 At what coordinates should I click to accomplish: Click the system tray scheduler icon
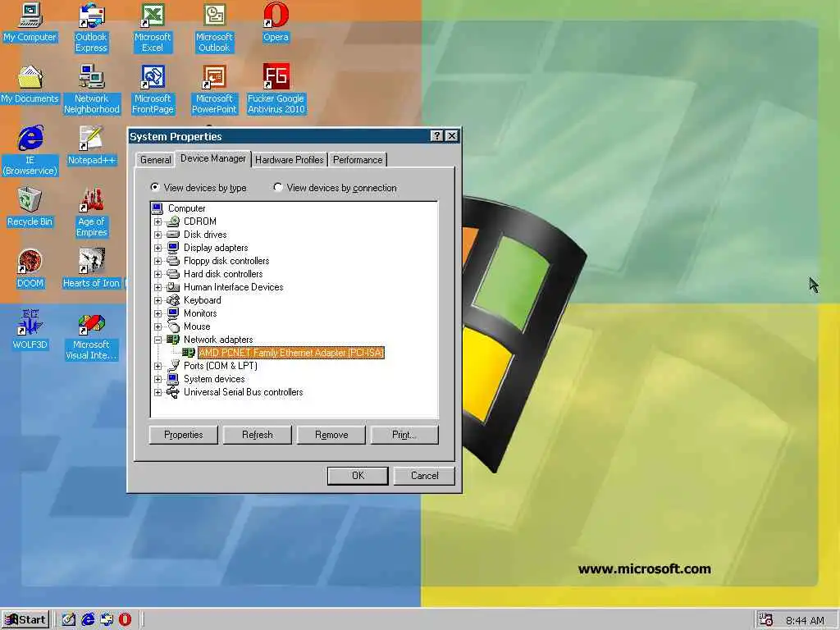(766, 620)
